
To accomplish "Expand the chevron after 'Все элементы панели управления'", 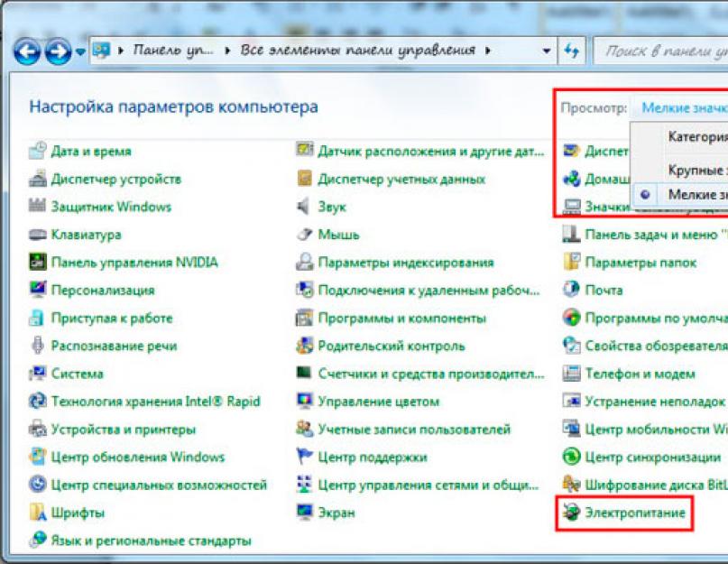I will pos(487,51).
